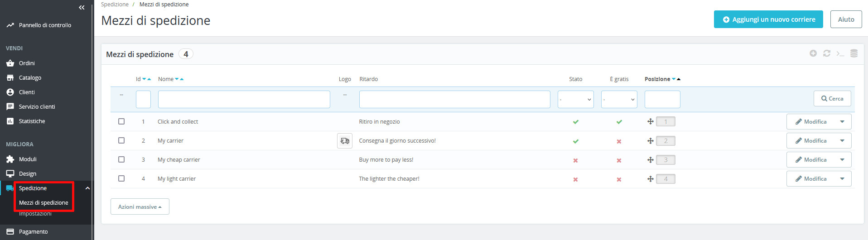The height and width of the screenshot is (240, 868).
Task: Click the Design monitor icon
Action: 10,174
